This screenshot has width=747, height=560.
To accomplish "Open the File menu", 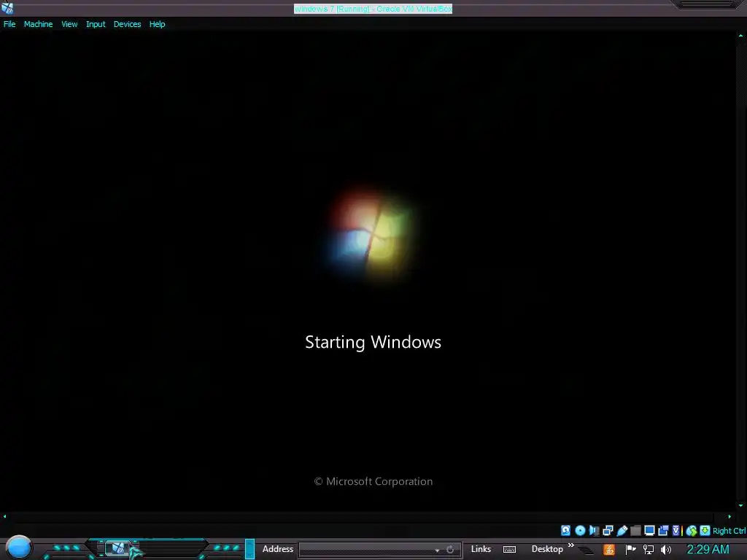I will point(9,24).
